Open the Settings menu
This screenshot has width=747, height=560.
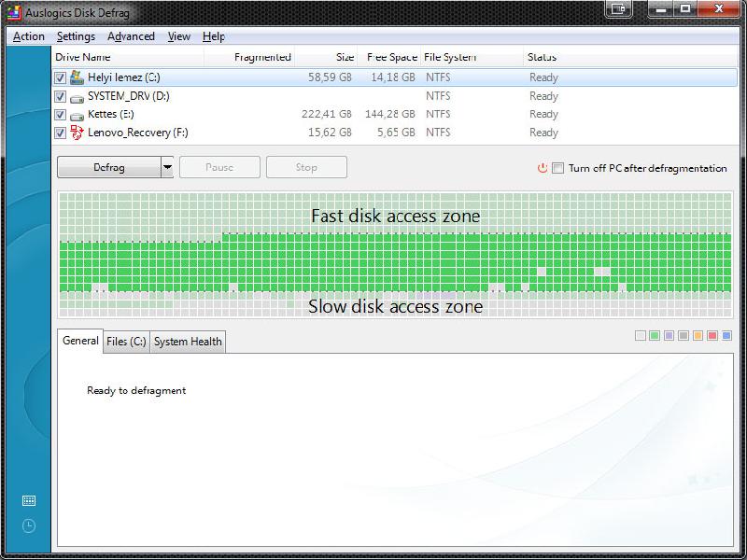click(76, 36)
